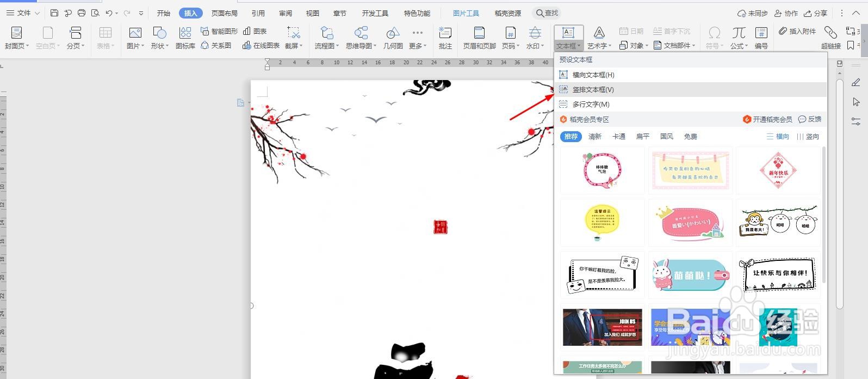Click 开通稻壳会员 membership link
This screenshot has width=868, height=379.
point(767,119)
